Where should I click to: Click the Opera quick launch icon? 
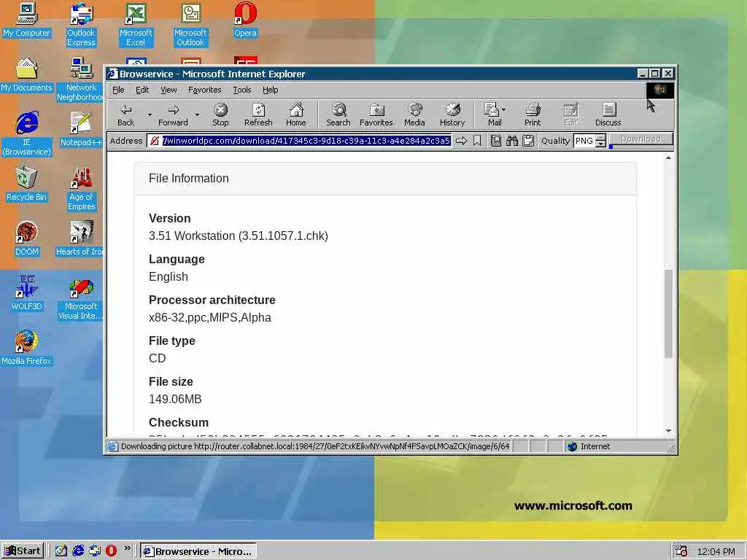pyautogui.click(x=111, y=551)
